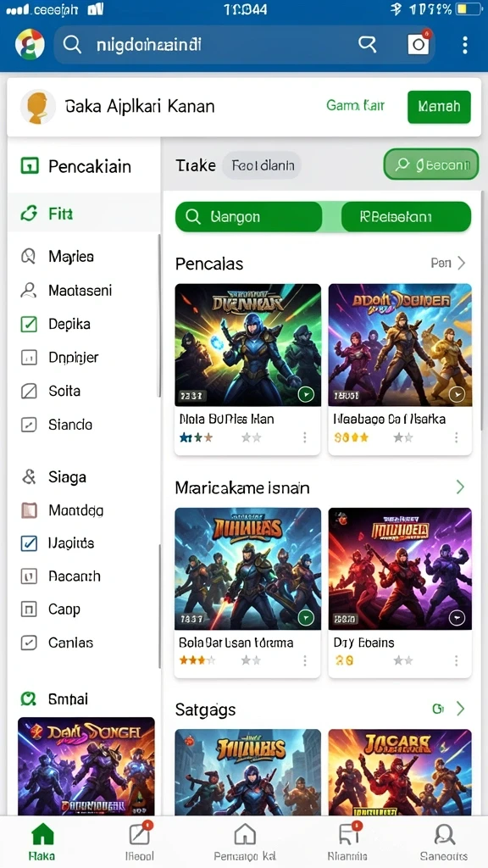The image size is (488, 868).
Task: Play button on Nola BuRles klan thumbnail
Action: [305, 394]
